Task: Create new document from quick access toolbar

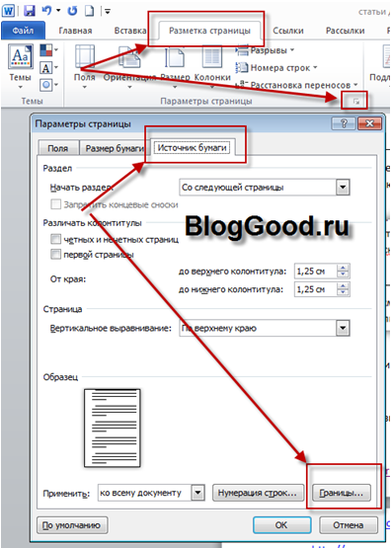Action: (x=90, y=11)
